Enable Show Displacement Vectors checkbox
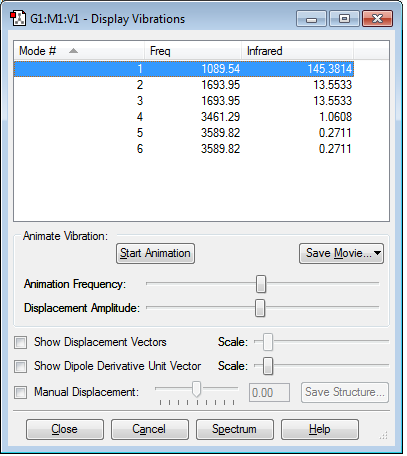The width and height of the screenshot is (407, 456). [x=21, y=342]
